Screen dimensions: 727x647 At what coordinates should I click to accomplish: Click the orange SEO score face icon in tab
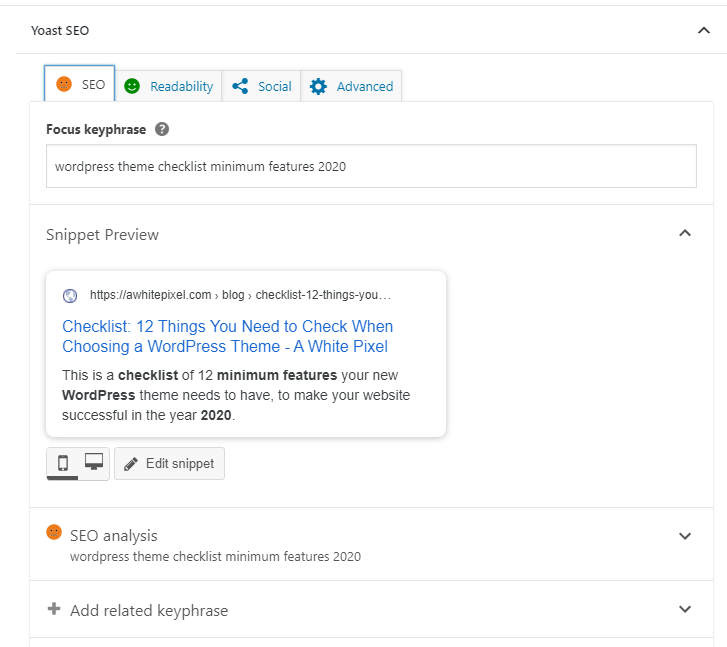[x=64, y=84]
